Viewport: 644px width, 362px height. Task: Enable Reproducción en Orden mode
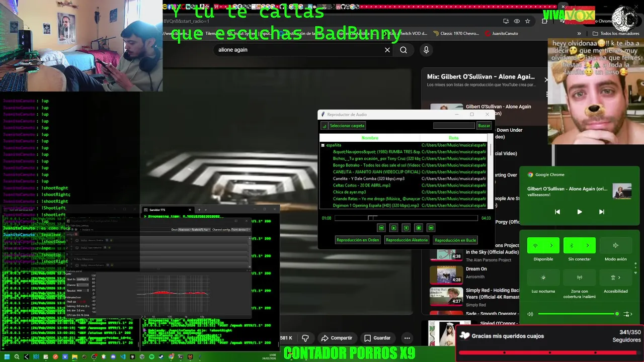(358, 240)
